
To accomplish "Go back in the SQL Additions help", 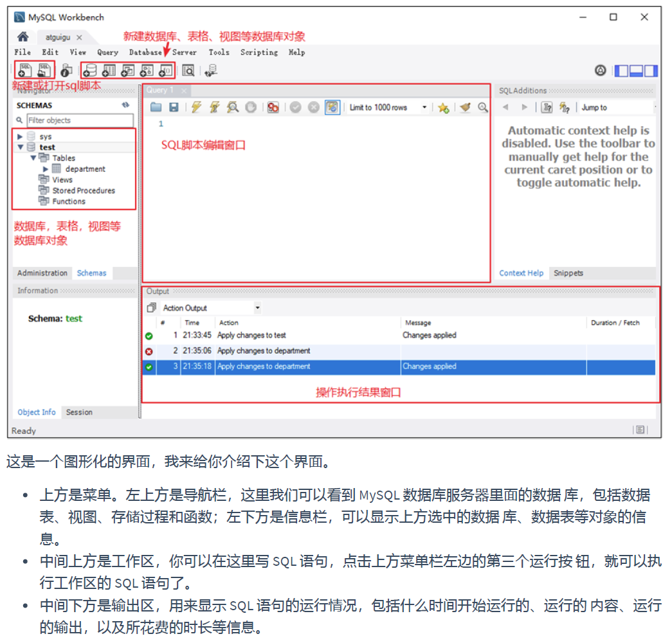I will [x=505, y=107].
